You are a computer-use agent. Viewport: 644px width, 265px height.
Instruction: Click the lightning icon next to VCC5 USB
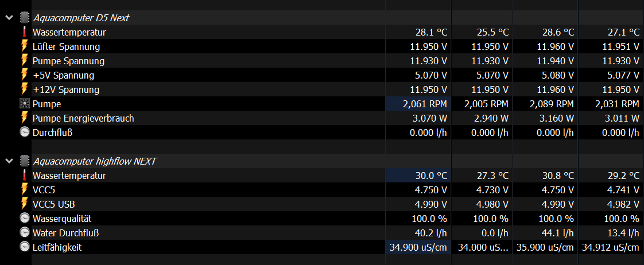(x=25, y=204)
